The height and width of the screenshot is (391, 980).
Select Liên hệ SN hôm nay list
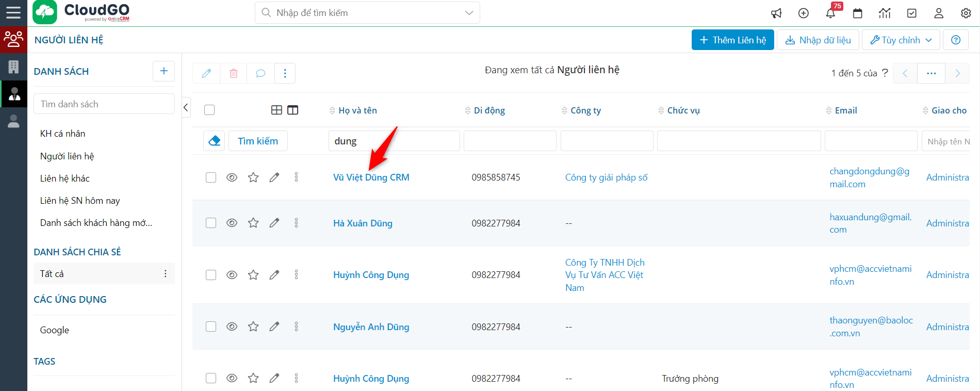[x=80, y=201]
